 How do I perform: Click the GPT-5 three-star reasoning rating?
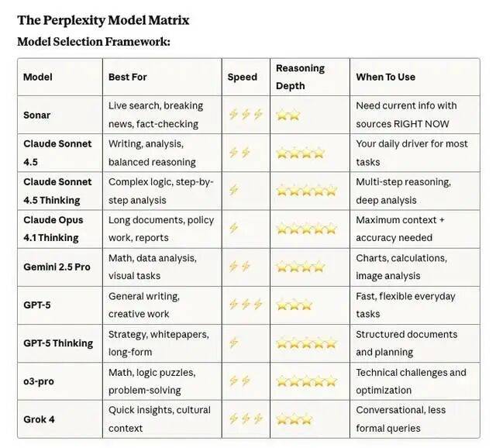pyautogui.click(x=294, y=305)
